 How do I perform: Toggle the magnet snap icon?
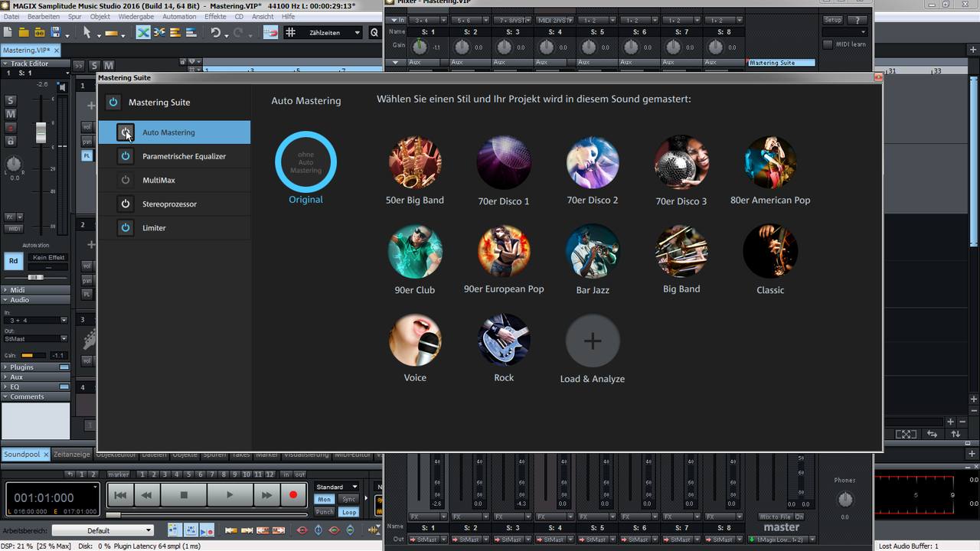click(x=270, y=32)
